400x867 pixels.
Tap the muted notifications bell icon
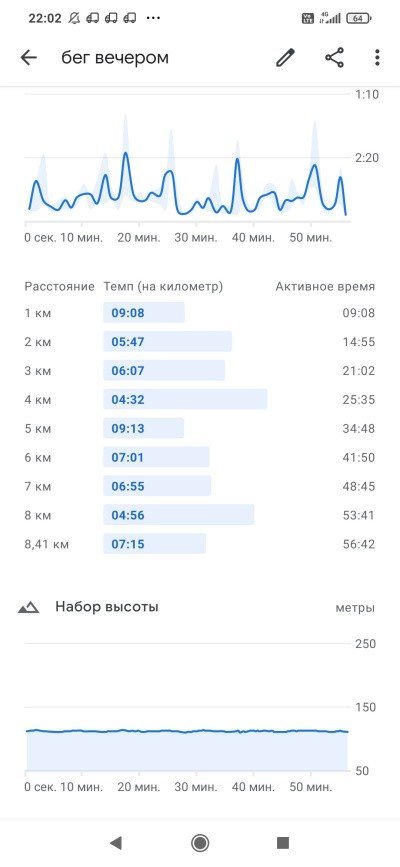click(x=74, y=18)
